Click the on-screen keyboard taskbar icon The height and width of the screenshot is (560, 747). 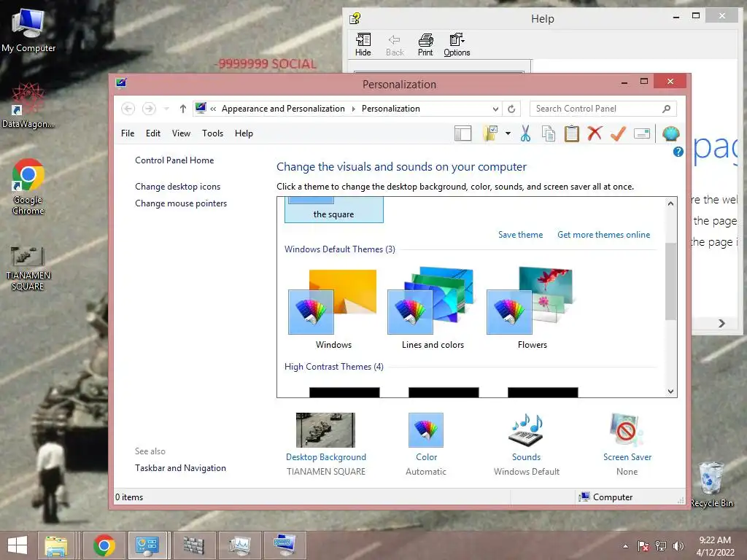pos(285,545)
